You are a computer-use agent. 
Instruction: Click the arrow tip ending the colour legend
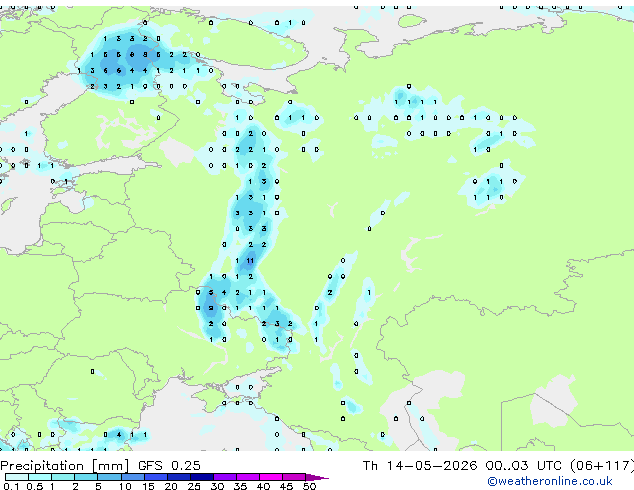tap(317, 477)
